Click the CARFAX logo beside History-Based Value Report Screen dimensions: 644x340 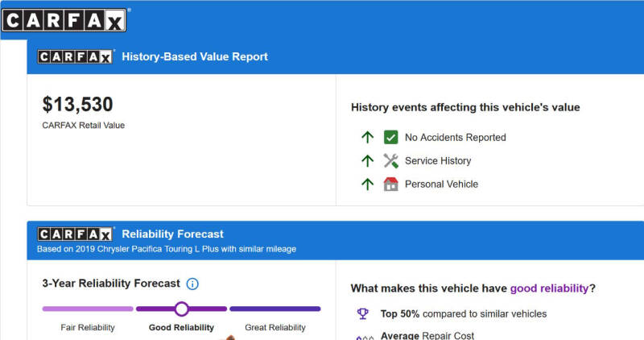tap(75, 56)
